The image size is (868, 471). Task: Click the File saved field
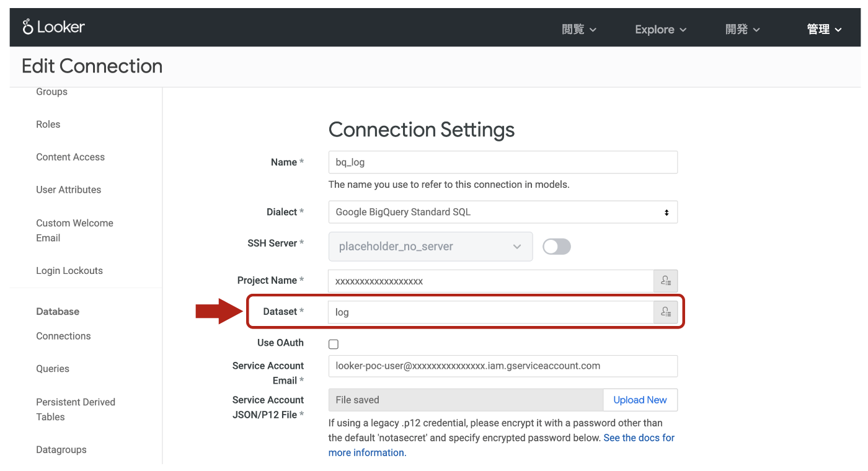pyautogui.click(x=466, y=400)
